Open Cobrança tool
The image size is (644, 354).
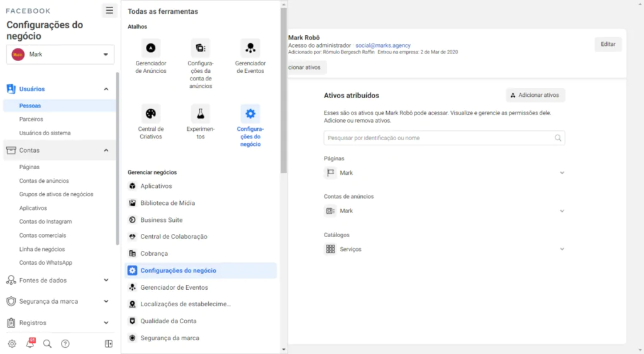coord(201,253)
